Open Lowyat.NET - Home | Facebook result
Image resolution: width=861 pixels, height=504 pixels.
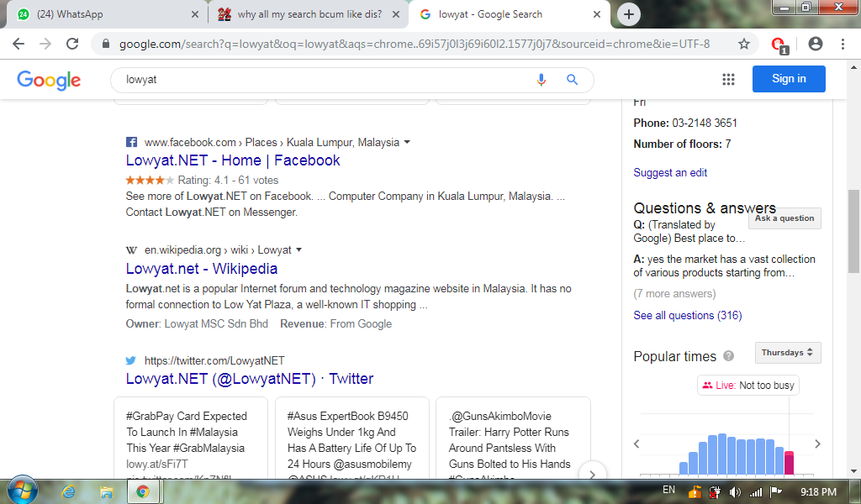tap(233, 160)
